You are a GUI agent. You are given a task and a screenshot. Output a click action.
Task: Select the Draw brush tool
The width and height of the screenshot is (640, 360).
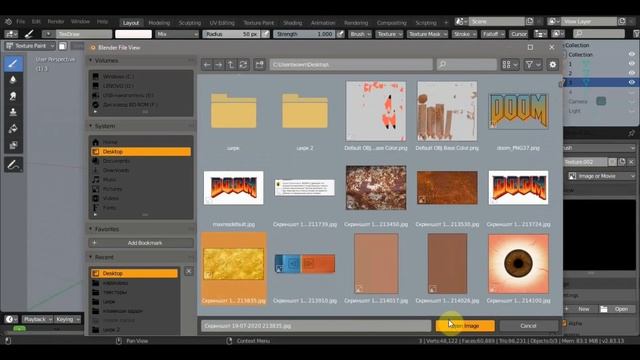pyautogui.click(x=13, y=63)
